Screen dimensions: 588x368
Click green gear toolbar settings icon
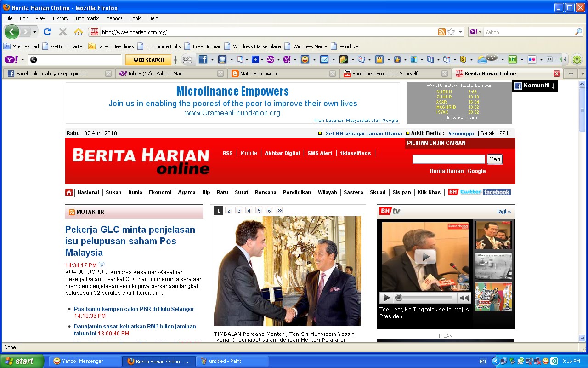577,59
